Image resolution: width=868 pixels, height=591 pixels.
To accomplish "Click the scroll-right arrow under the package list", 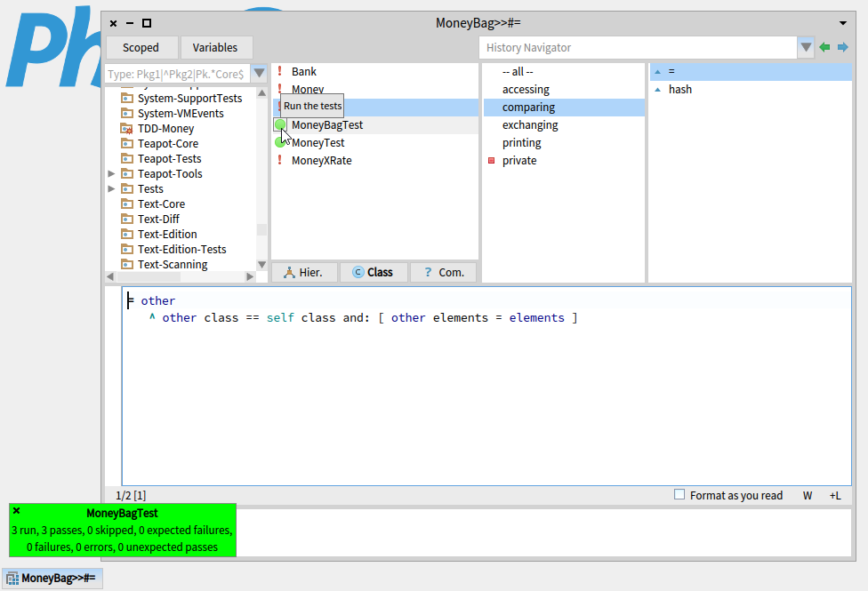I will 250,276.
